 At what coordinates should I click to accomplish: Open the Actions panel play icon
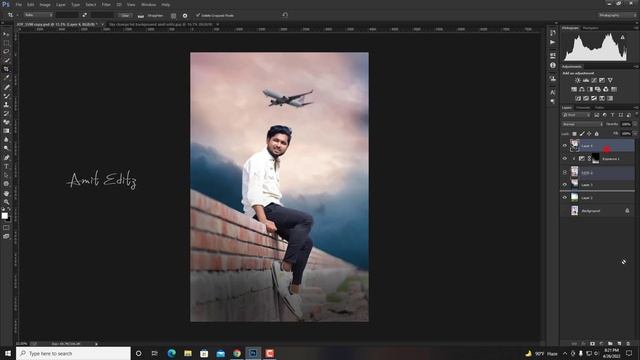(553, 42)
